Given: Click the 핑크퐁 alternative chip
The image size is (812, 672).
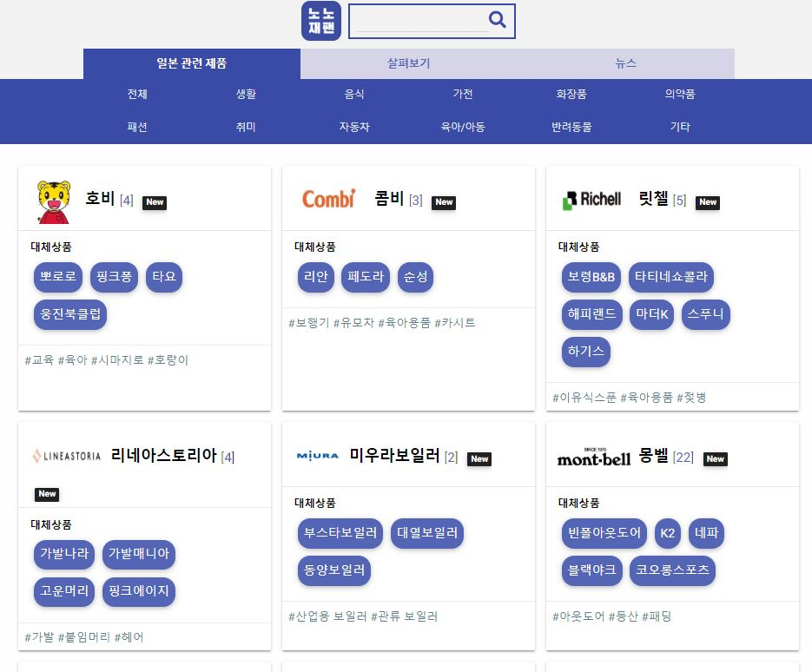Looking at the screenshot, I should click(x=114, y=276).
